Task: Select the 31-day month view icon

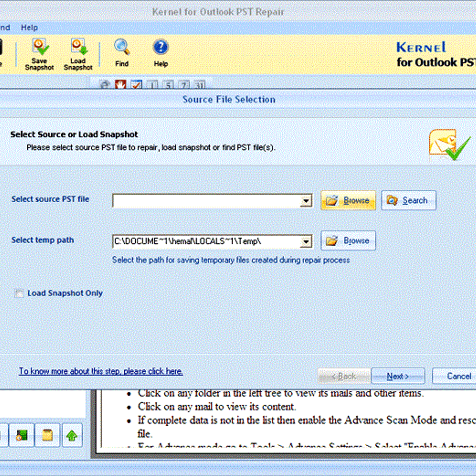Action: (x=200, y=85)
